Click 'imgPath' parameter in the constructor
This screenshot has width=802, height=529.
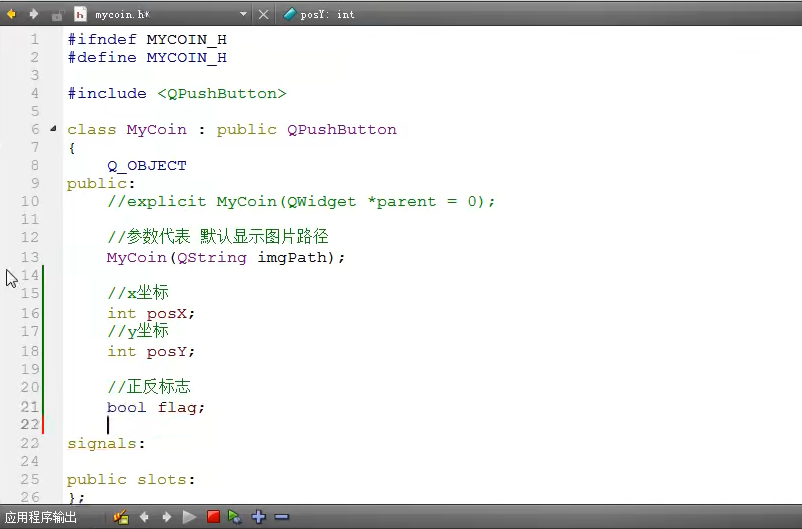(x=292, y=257)
